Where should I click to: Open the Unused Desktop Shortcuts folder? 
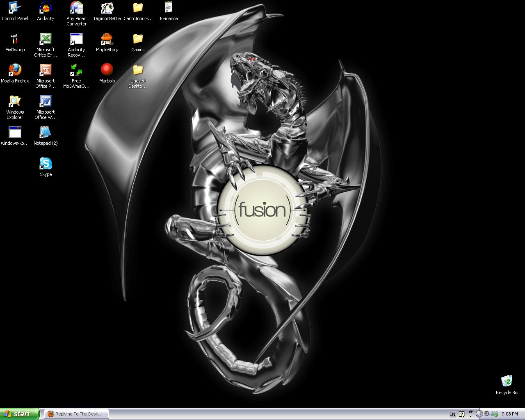click(x=138, y=76)
